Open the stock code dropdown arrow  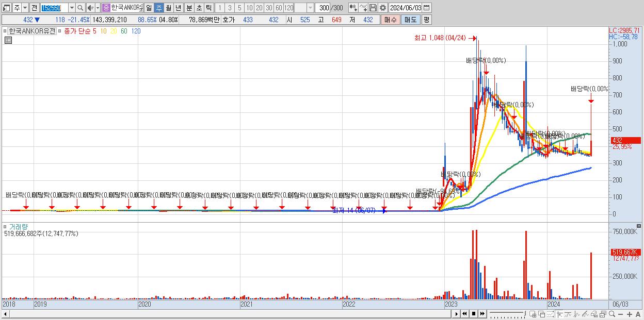pos(72,8)
